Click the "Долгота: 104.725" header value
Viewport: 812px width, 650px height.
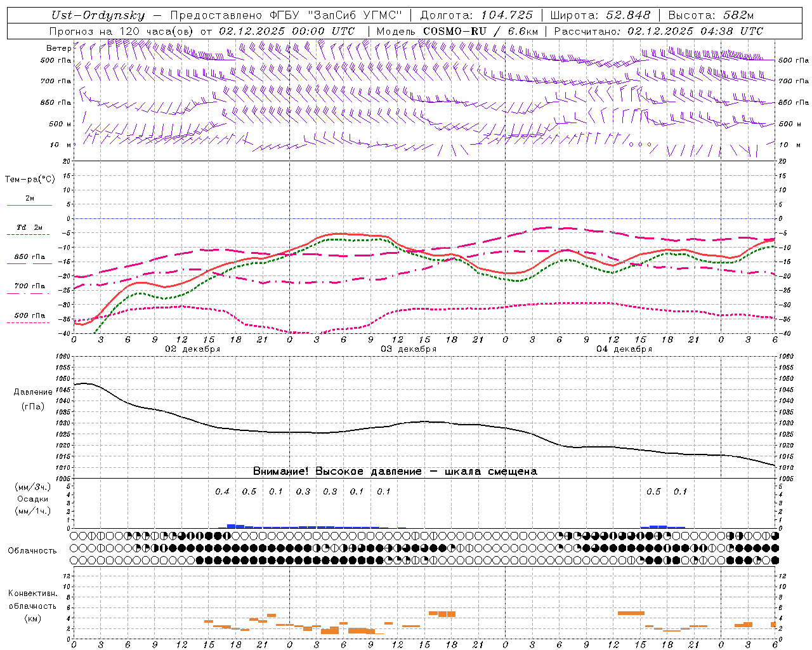pos(476,15)
